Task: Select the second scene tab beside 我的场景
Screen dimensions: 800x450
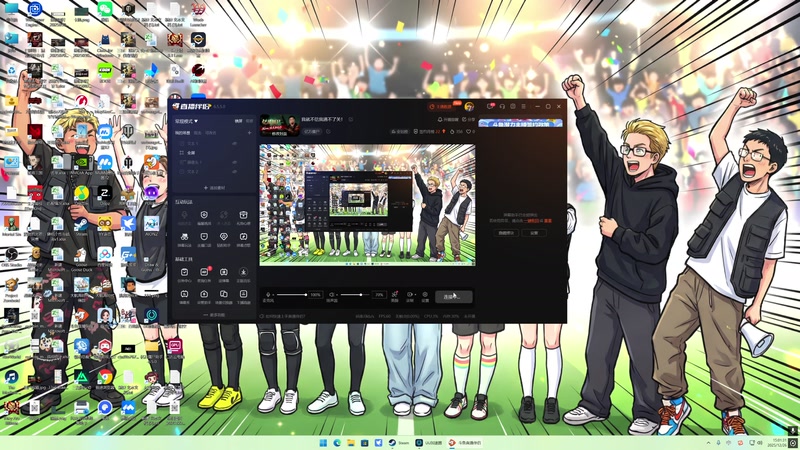Action: (x=197, y=133)
